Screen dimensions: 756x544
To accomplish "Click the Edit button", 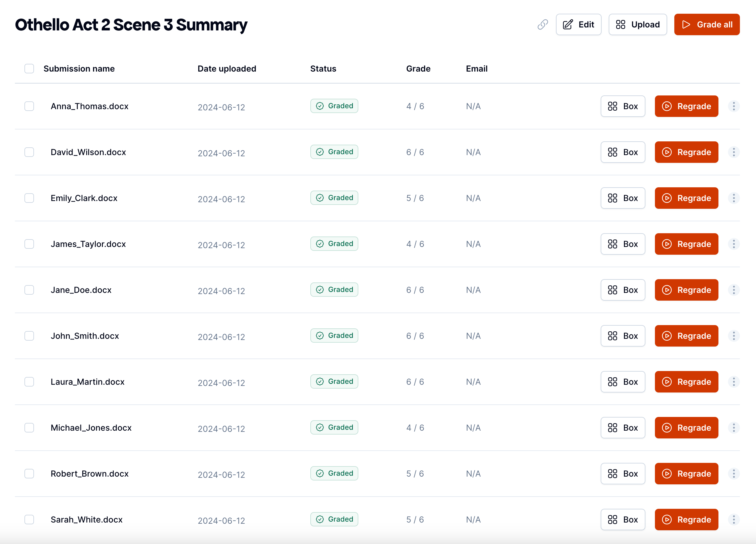I will point(578,24).
